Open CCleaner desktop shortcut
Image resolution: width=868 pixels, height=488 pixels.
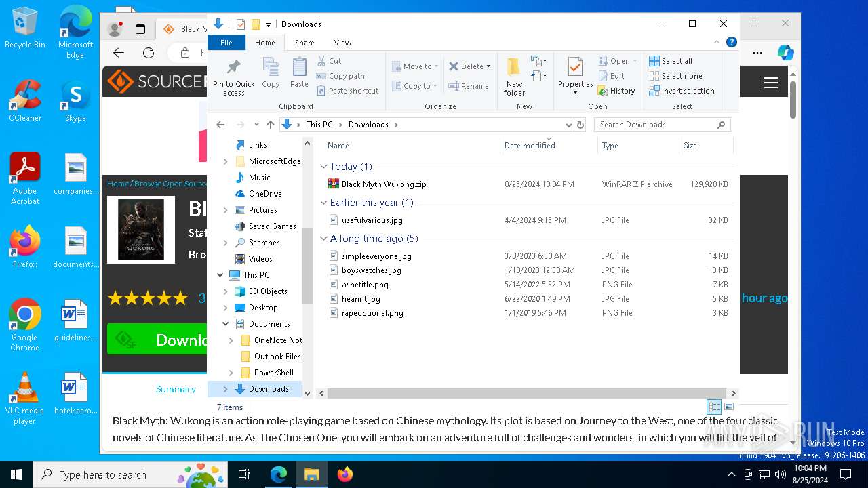(x=25, y=101)
